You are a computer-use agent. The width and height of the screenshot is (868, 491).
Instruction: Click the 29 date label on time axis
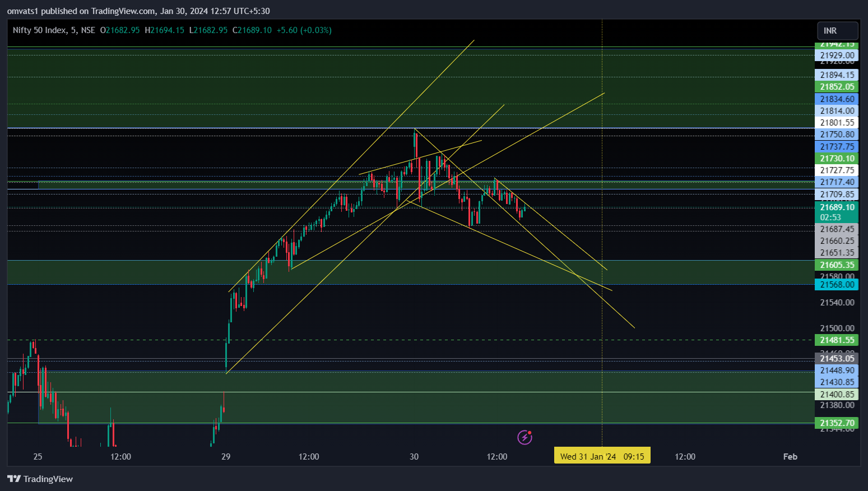(x=226, y=456)
